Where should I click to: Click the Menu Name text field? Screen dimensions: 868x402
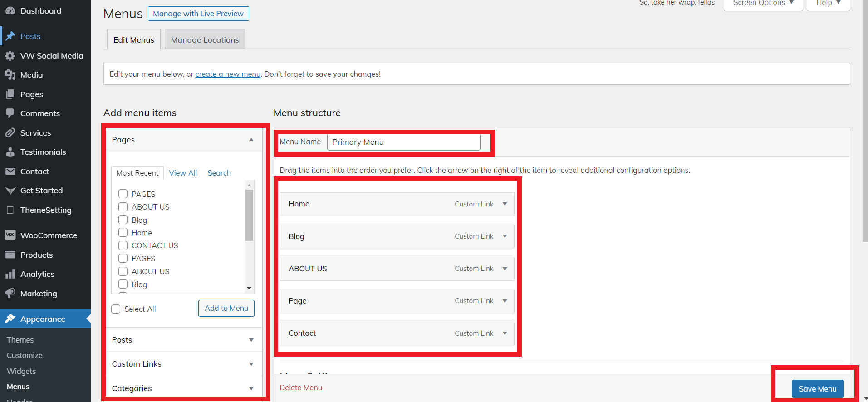pos(403,142)
